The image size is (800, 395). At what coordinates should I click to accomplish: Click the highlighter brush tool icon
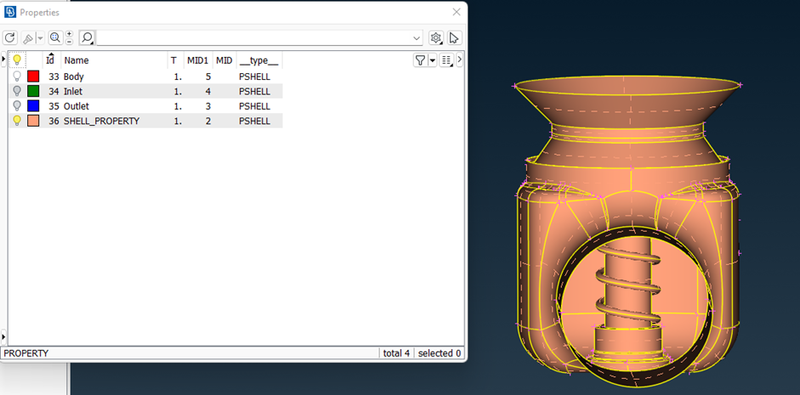29,38
